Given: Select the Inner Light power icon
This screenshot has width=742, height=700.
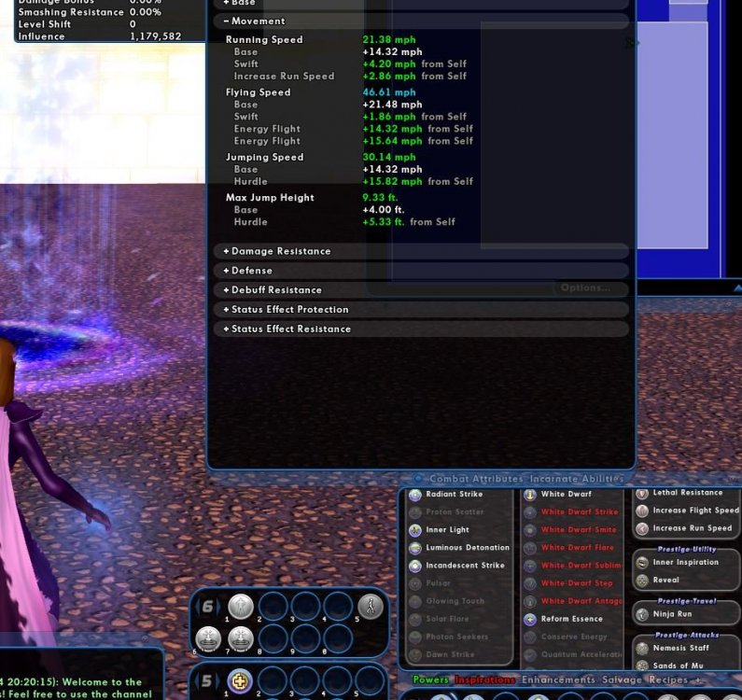Looking at the screenshot, I should pyautogui.click(x=415, y=530).
